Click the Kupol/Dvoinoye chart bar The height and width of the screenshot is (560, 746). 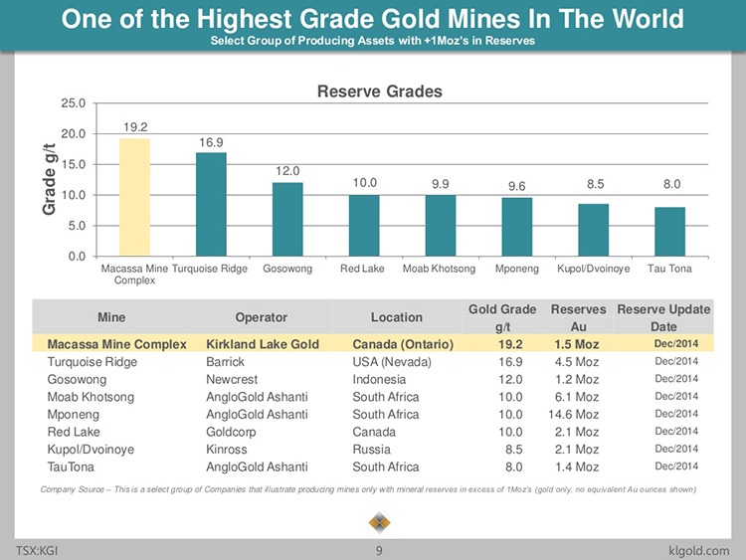(x=593, y=230)
